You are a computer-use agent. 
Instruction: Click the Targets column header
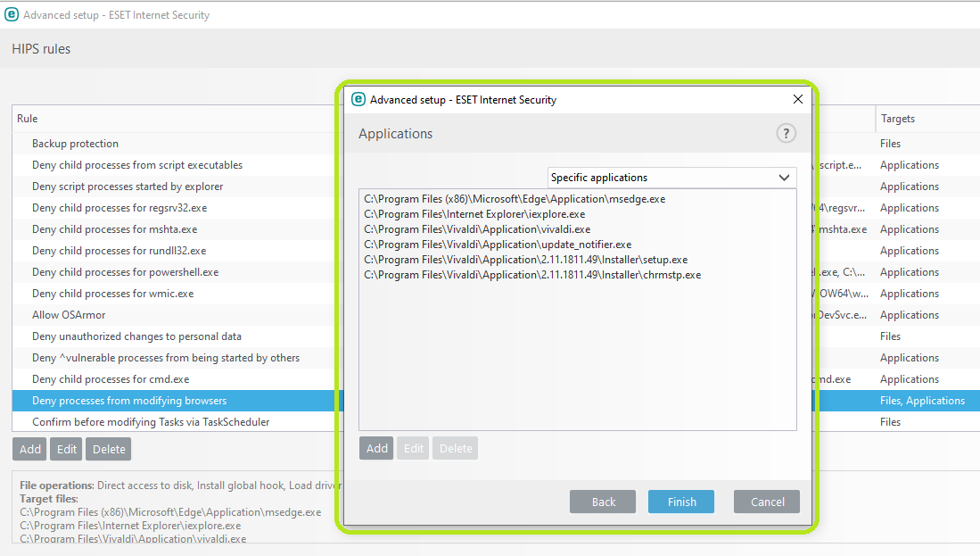(897, 119)
